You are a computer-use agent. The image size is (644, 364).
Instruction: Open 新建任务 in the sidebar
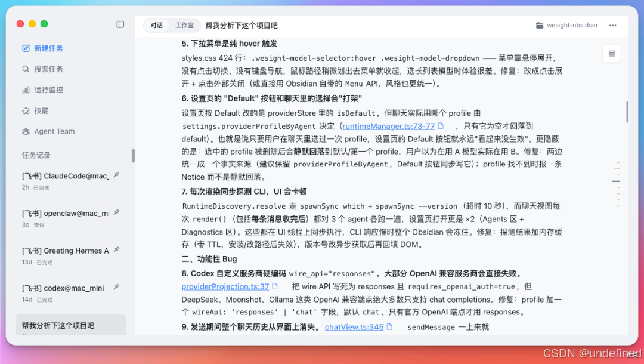[x=48, y=48]
